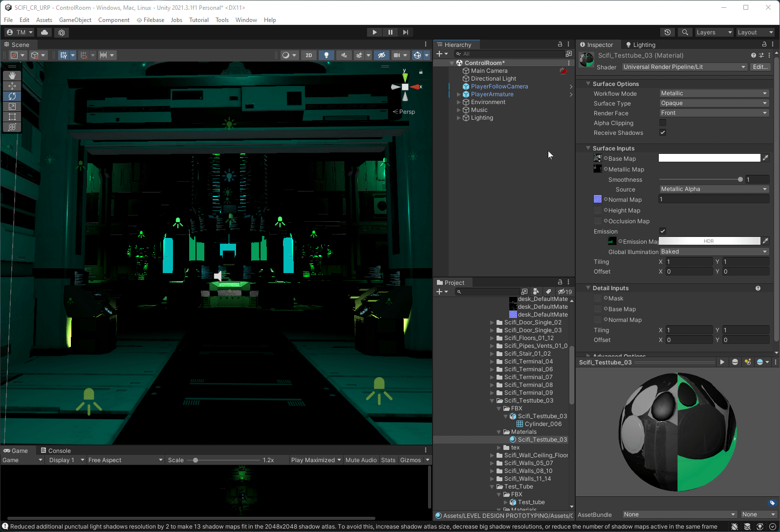Toggle Emission checkbox
780x532 pixels.
[x=663, y=231]
